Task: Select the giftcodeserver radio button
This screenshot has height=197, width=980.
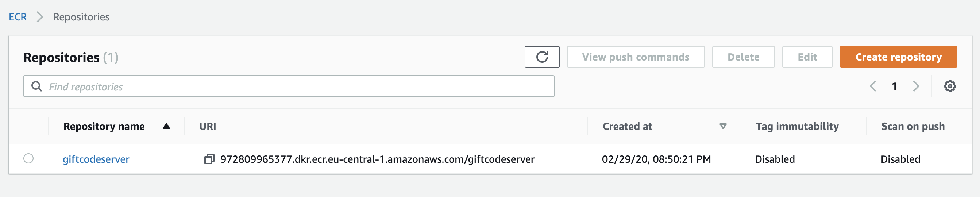Action: point(28,159)
